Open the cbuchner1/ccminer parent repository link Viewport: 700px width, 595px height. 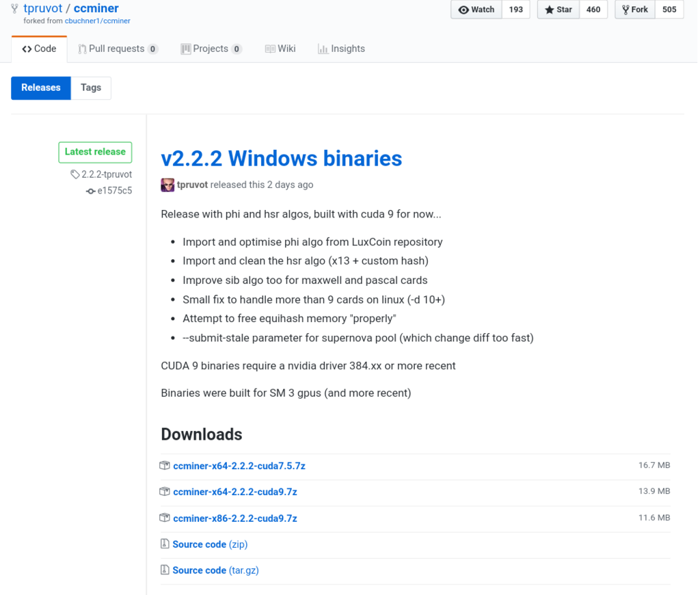click(97, 21)
